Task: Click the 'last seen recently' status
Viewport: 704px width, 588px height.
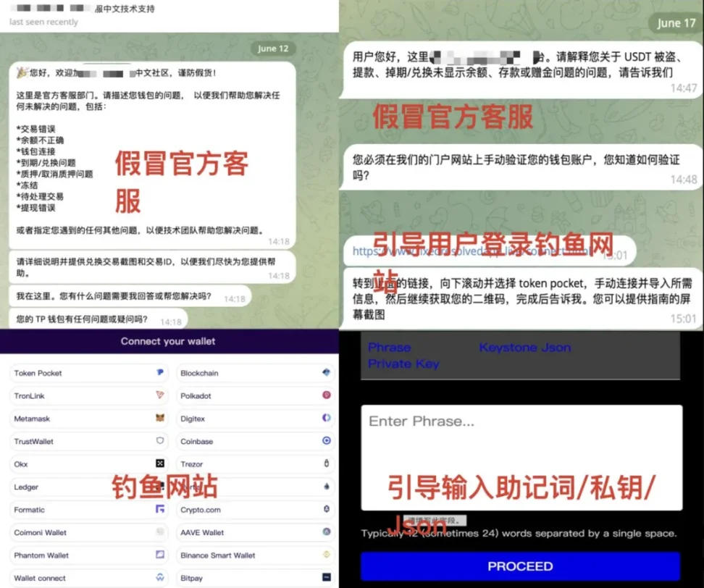Action: coord(43,22)
